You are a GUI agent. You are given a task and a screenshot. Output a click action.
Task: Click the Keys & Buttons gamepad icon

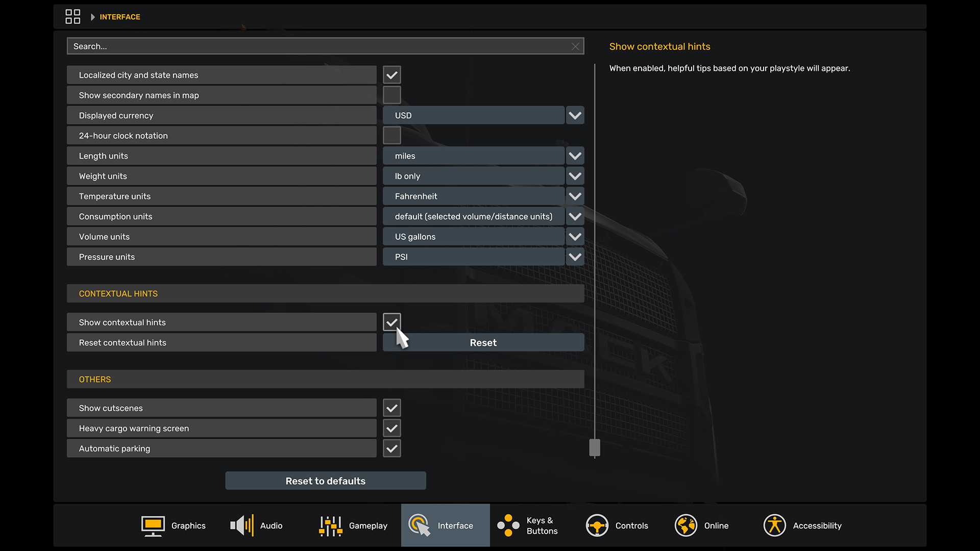pyautogui.click(x=508, y=525)
